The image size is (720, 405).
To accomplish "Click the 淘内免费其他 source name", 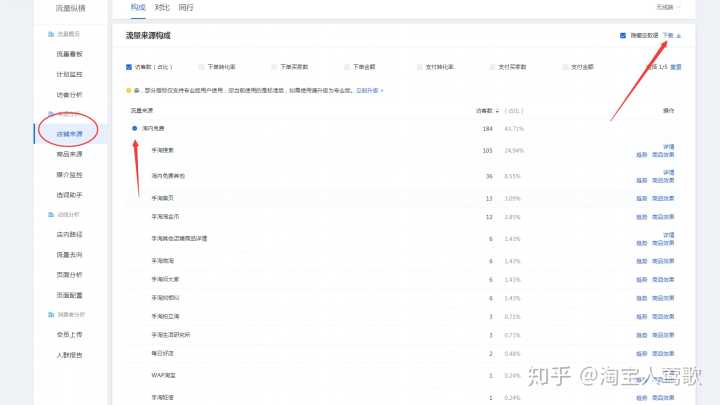I will coord(168,176).
